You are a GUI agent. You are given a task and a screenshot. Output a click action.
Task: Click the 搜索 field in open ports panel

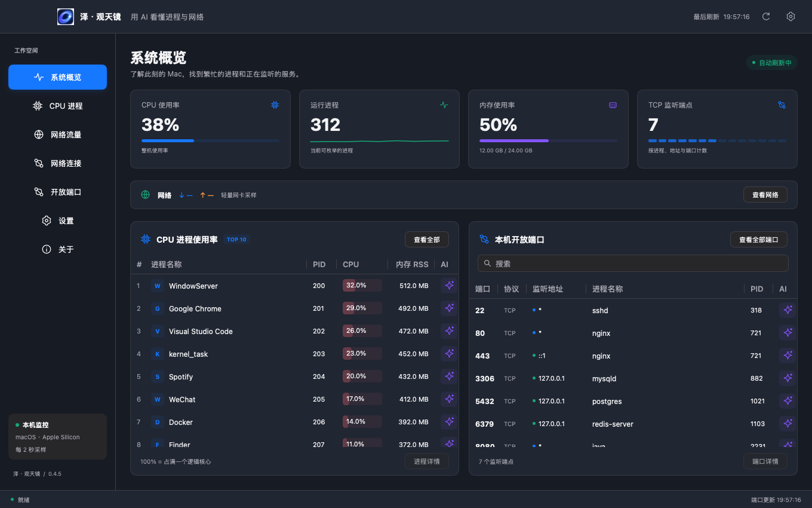(x=633, y=264)
